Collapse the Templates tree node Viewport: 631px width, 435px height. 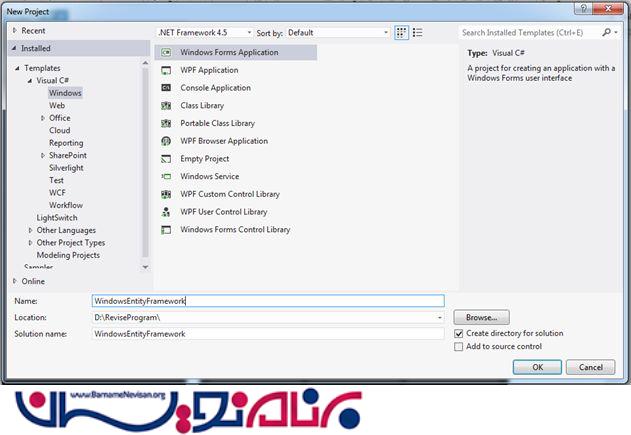[17, 68]
